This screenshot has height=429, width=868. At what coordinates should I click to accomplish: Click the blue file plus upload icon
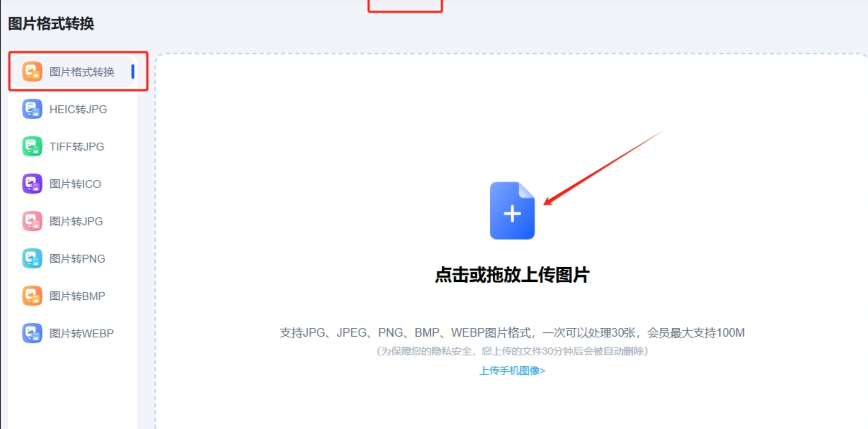click(512, 211)
